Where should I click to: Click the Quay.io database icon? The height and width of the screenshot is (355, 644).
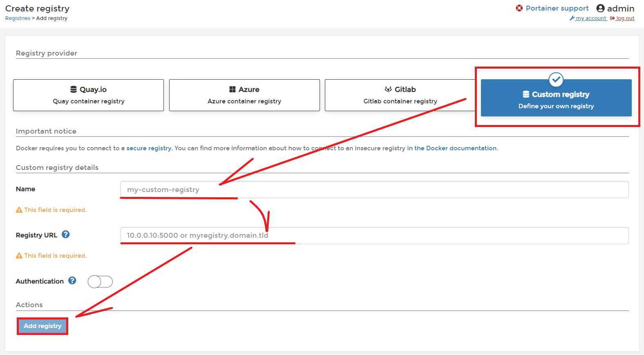pyautogui.click(x=74, y=89)
